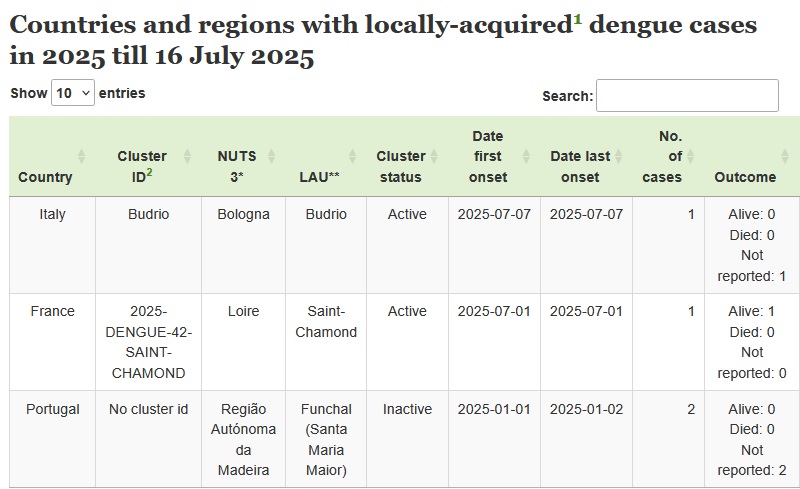Sort by Date last onset arrows

tap(618, 156)
